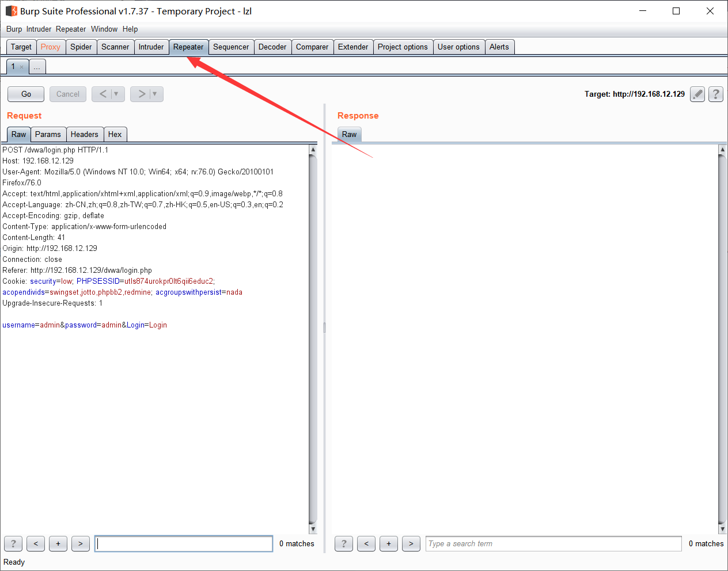Viewport: 728px width, 571px height.
Task: Switch to the Spider tab
Action: click(x=81, y=47)
